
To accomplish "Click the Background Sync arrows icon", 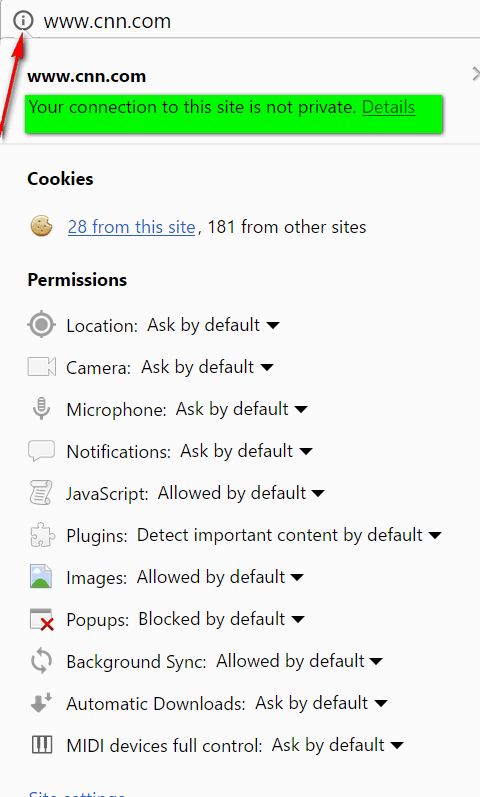I will point(41,661).
